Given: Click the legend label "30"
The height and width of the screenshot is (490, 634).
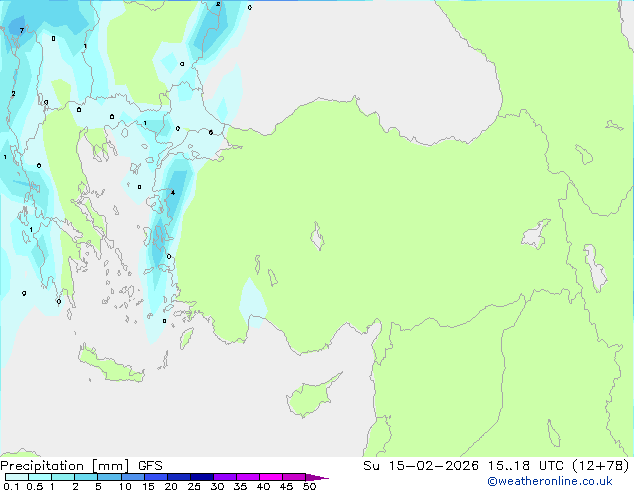Looking at the screenshot, I should 217,486.
